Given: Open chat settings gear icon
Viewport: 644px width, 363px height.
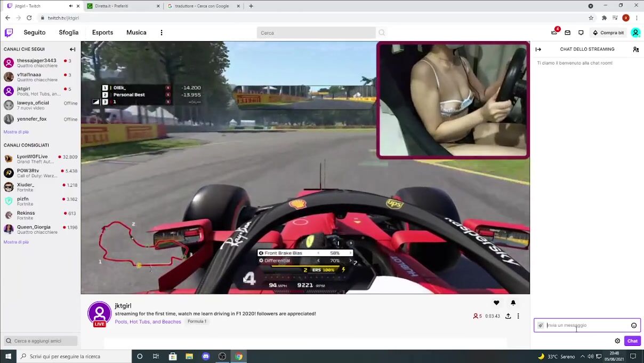Looking at the screenshot, I should 617,341.
